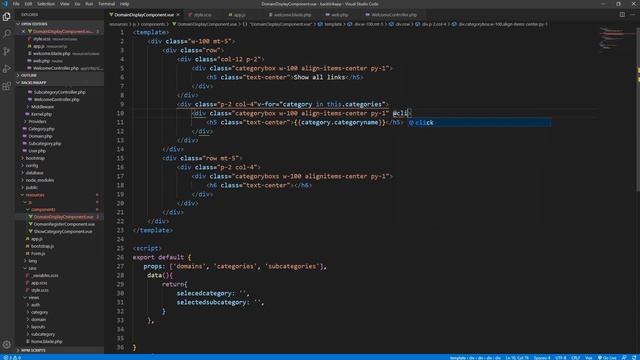Open the Search view in activity bar

[7, 34]
